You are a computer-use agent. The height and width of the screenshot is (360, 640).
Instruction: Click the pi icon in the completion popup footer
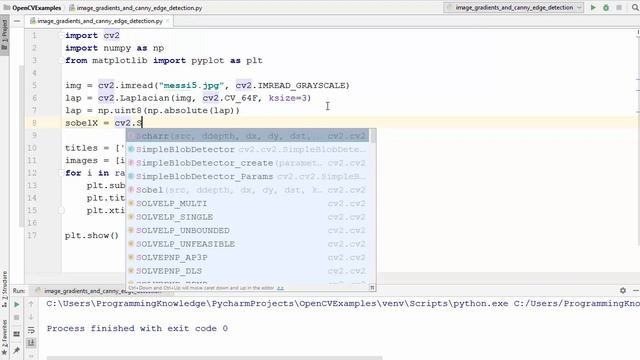[372, 288]
